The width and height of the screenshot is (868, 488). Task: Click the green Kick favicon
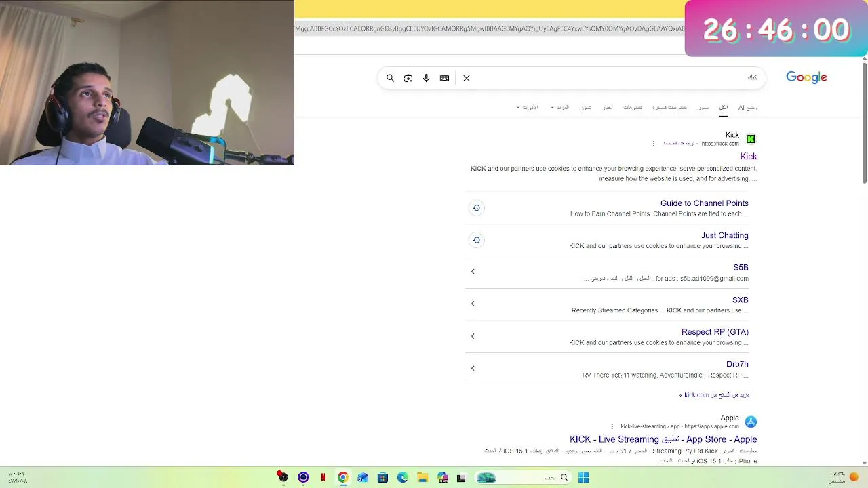pyautogui.click(x=751, y=139)
